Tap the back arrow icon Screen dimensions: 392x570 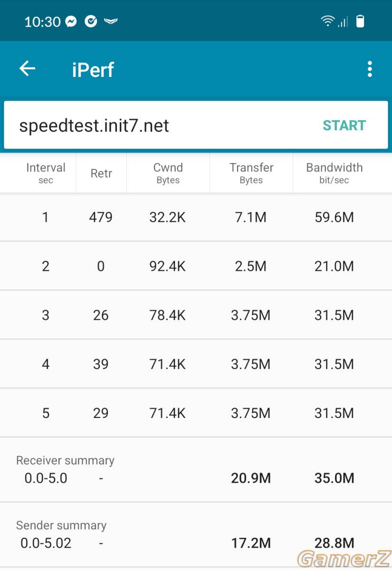[28, 69]
